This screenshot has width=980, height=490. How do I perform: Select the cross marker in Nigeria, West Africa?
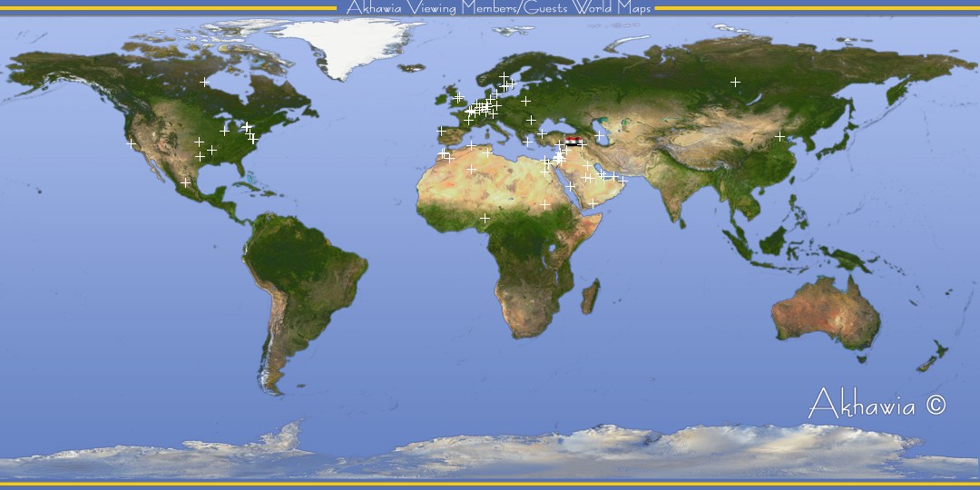pos(485,218)
